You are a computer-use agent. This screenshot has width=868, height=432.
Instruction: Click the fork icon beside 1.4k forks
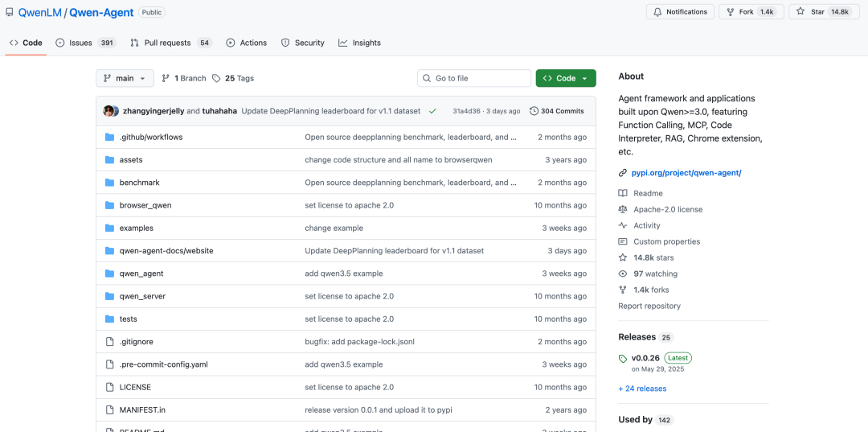623,290
